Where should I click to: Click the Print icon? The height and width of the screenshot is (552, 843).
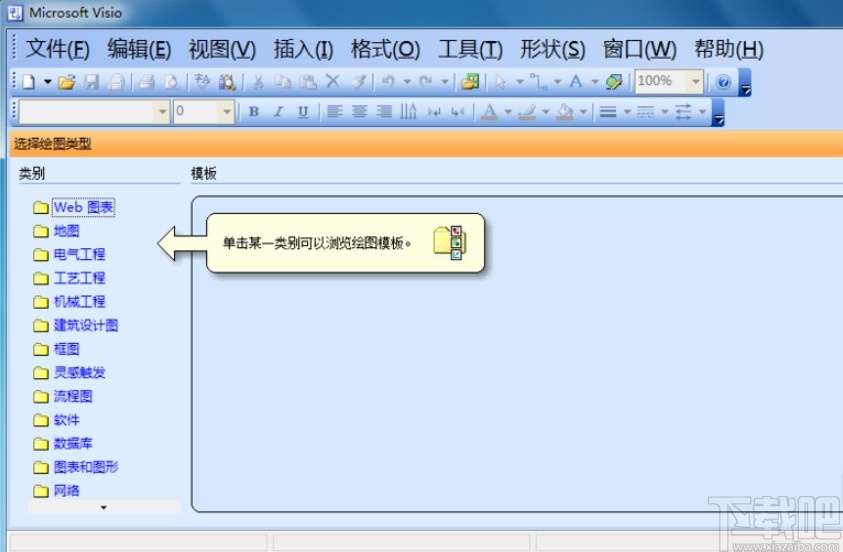pos(146,82)
